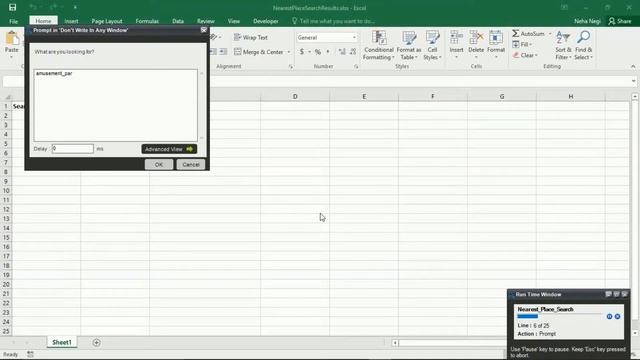Open Find & Select options
This screenshot has width=640, height=360.
583,45
